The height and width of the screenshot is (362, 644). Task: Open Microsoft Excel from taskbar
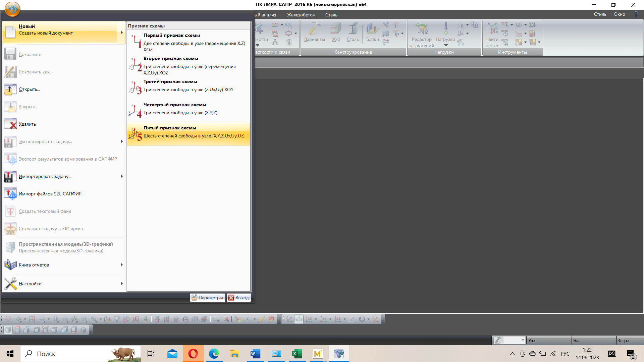pyautogui.click(x=297, y=354)
